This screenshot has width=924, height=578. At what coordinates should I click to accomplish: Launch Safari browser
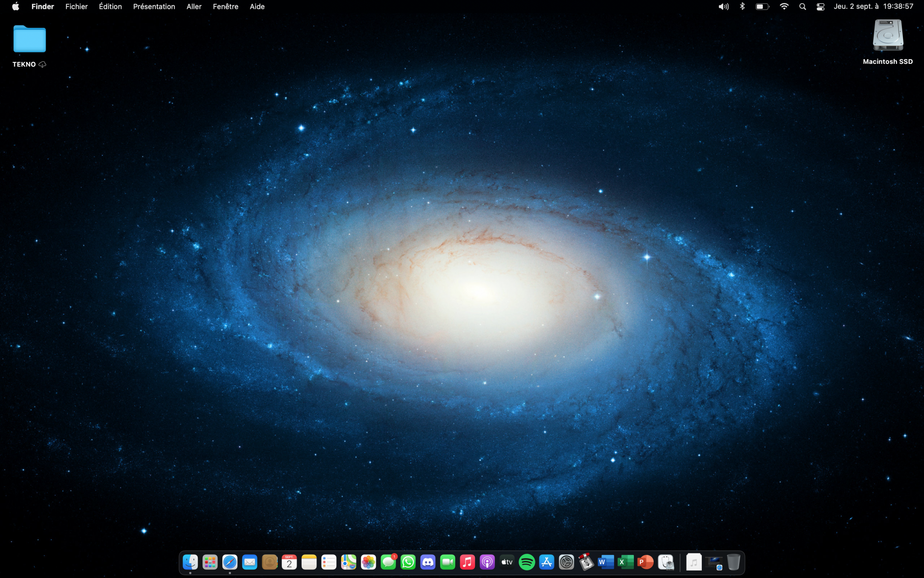pos(229,561)
